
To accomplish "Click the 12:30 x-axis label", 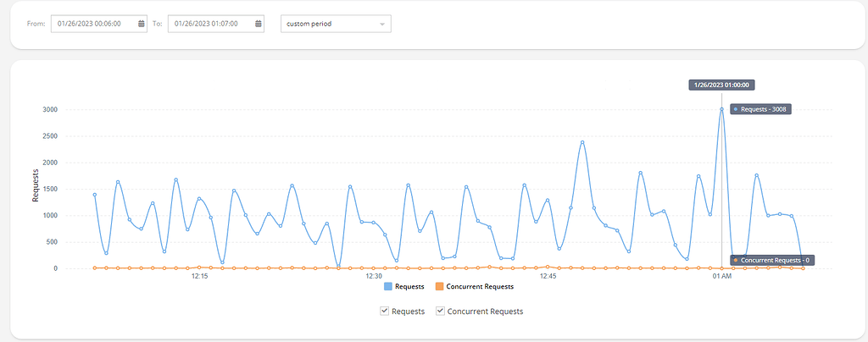I will tap(374, 276).
